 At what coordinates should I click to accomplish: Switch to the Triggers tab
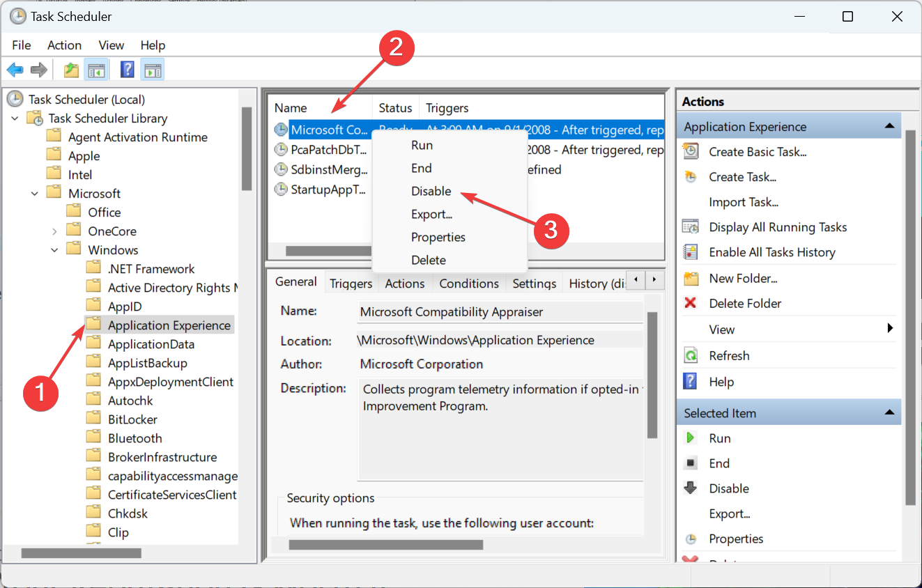[351, 284]
